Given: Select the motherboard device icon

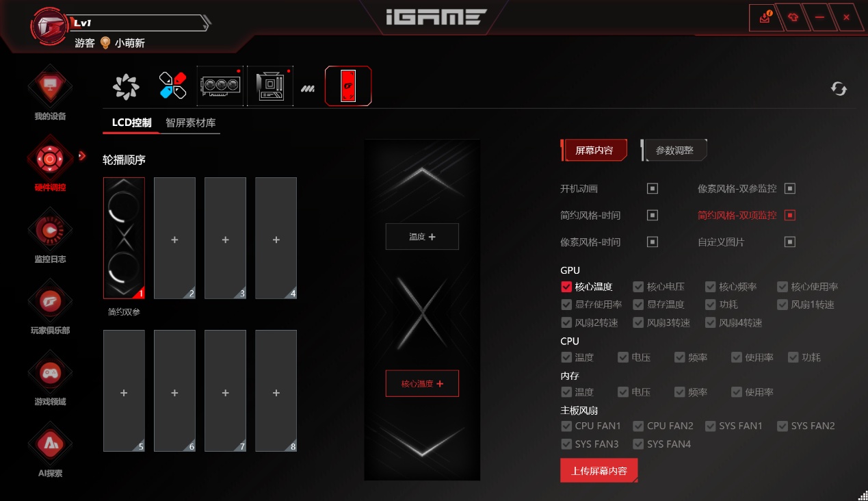Looking at the screenshot, I should click(x=270, y=86).
